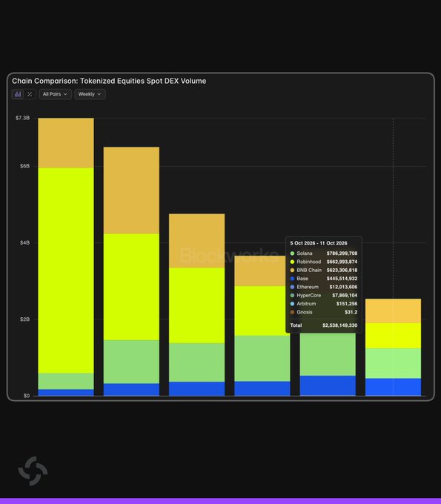Click the Total value $2,538,149,330
The image size is (441, 504).
point(340,325)
